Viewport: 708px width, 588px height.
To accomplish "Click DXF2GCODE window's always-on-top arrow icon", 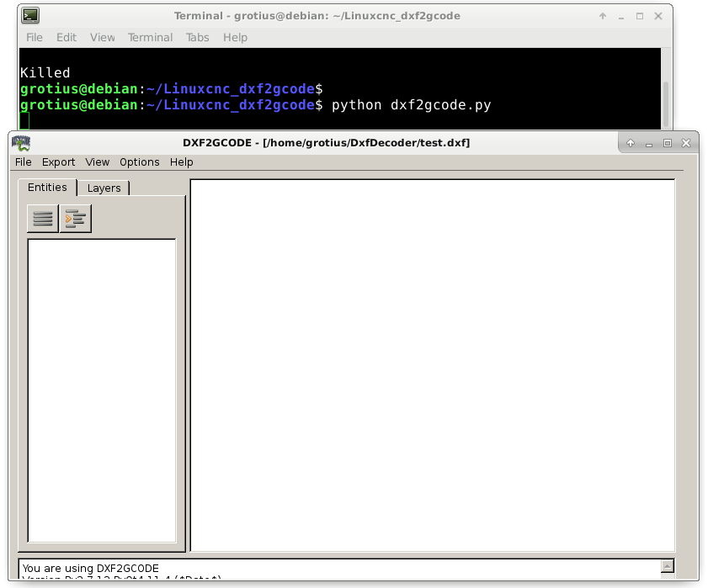I will point(631,143).
